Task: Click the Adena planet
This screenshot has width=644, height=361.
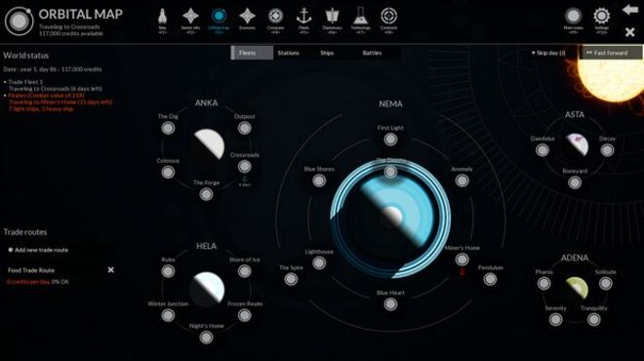Action: point(576,288)
